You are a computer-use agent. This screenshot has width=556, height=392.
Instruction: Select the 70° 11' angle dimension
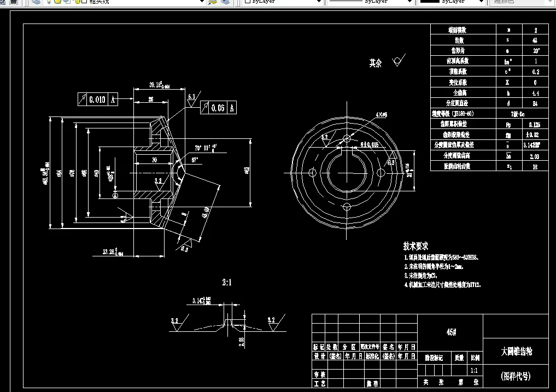pos(206,148)
